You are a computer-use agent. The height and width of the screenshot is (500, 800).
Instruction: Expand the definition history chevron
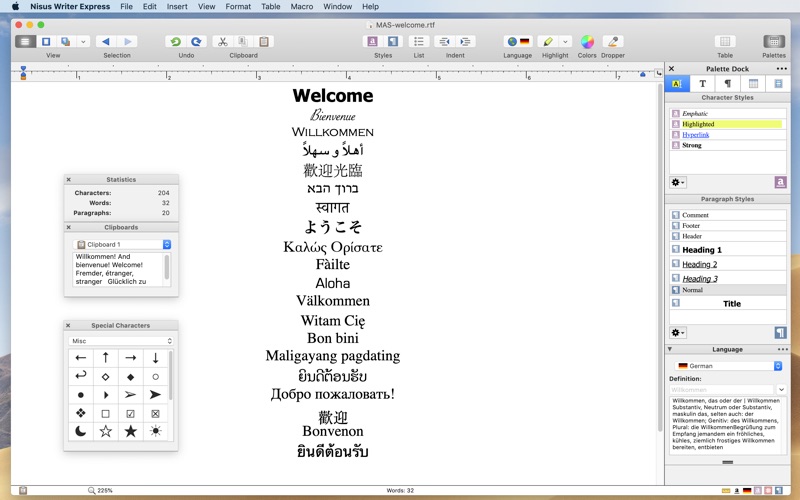click(x=781, y=389)
